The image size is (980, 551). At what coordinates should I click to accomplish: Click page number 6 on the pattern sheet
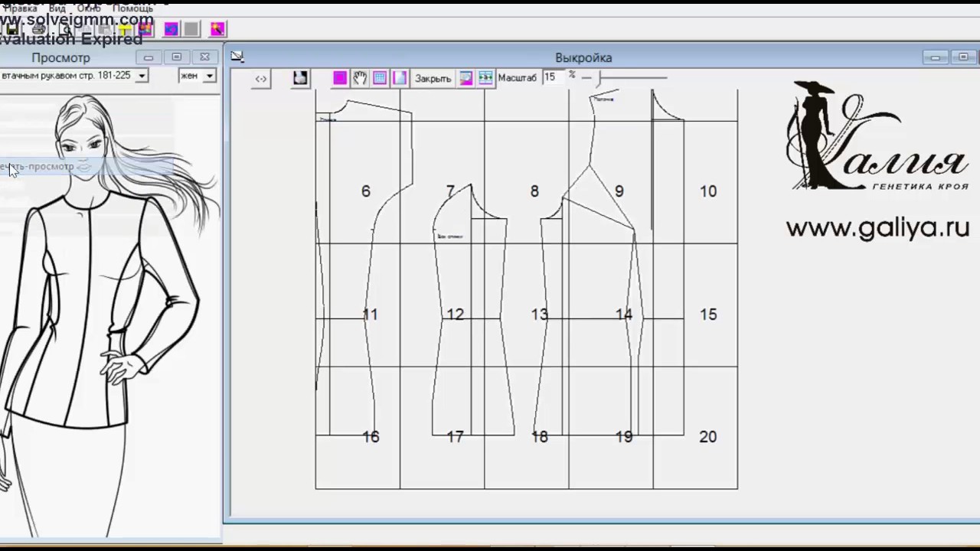coord(366,191)
